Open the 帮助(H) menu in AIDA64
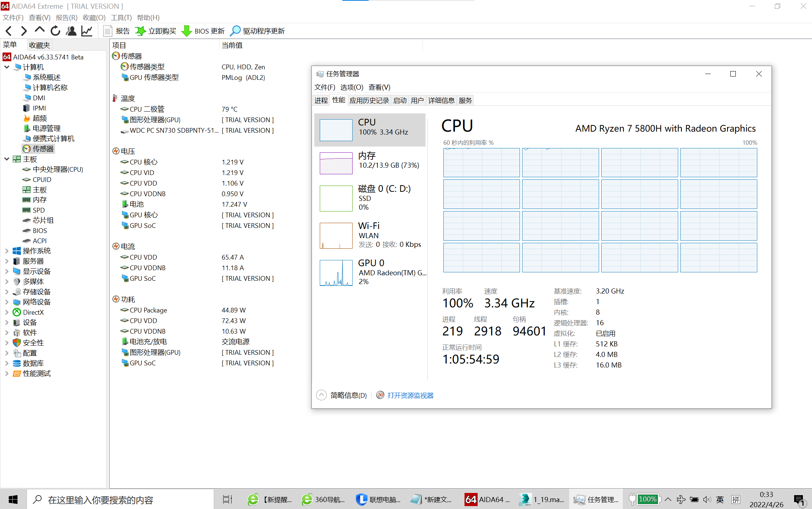 coord(148,18)
